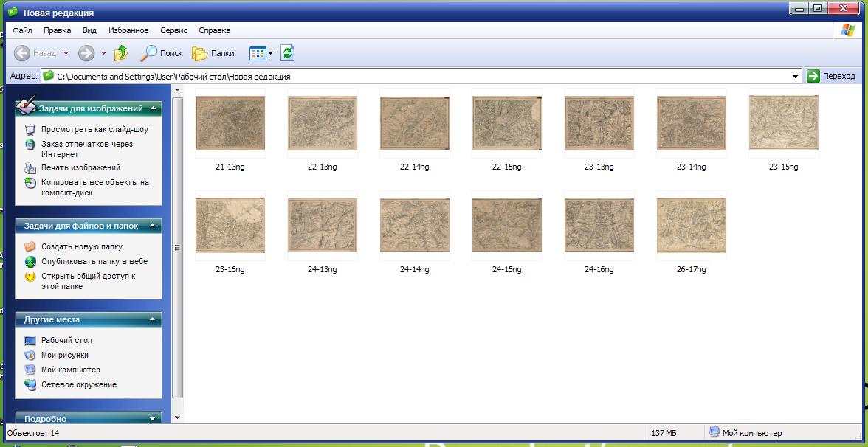Toggle the Folders (Папки) pane
Viewport: 868px width, 447px height.
coord(213,53)
